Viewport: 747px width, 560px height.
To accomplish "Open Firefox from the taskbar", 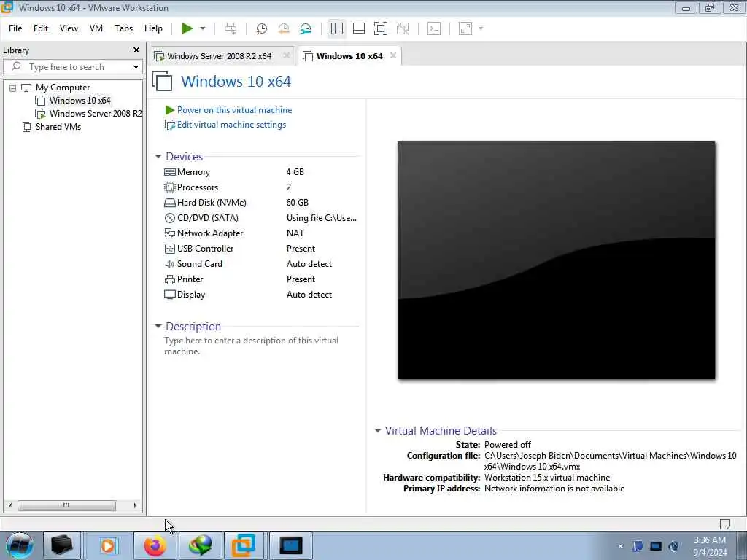I will pyautogui.click(x=155, y=545).
